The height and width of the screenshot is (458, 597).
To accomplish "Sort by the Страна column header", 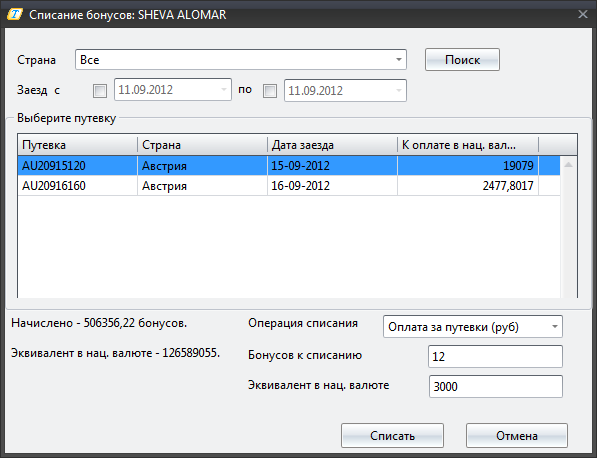I will (x=203, y=145).
